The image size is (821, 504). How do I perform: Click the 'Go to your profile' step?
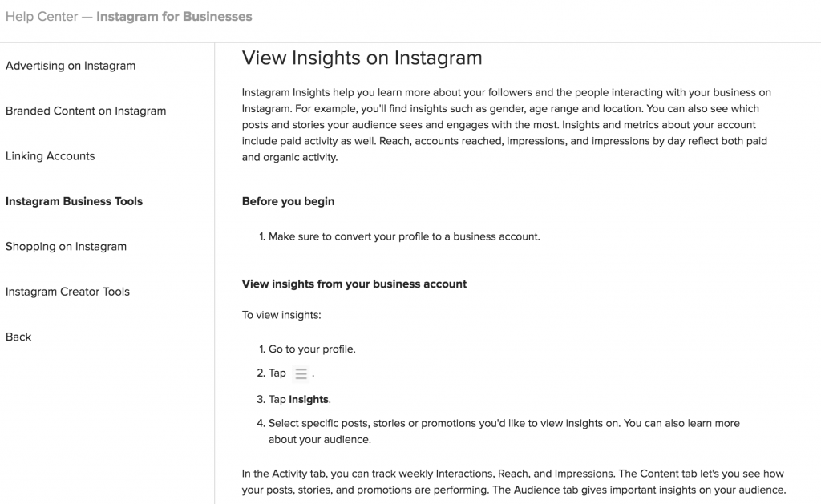[x=312, y=349]
